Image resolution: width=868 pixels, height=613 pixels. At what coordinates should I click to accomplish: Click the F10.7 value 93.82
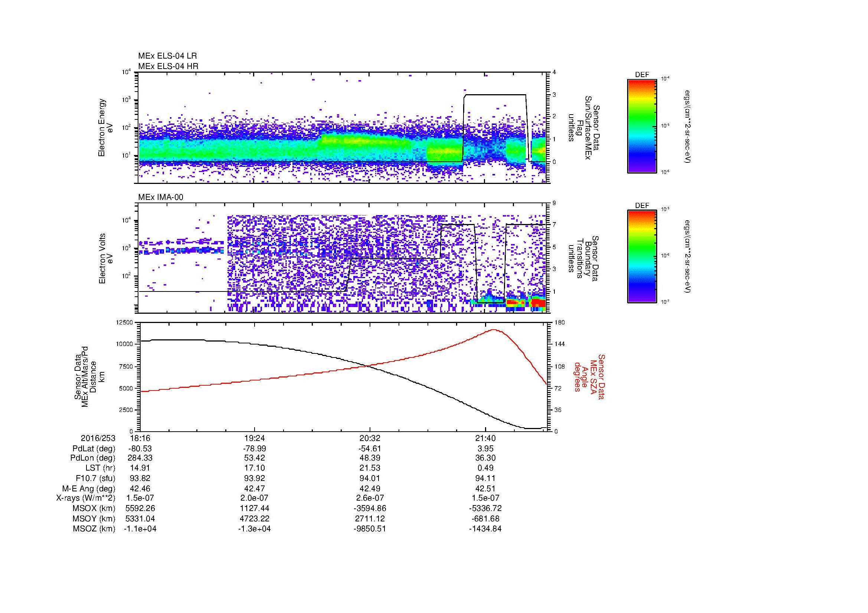tap(140, 478)
